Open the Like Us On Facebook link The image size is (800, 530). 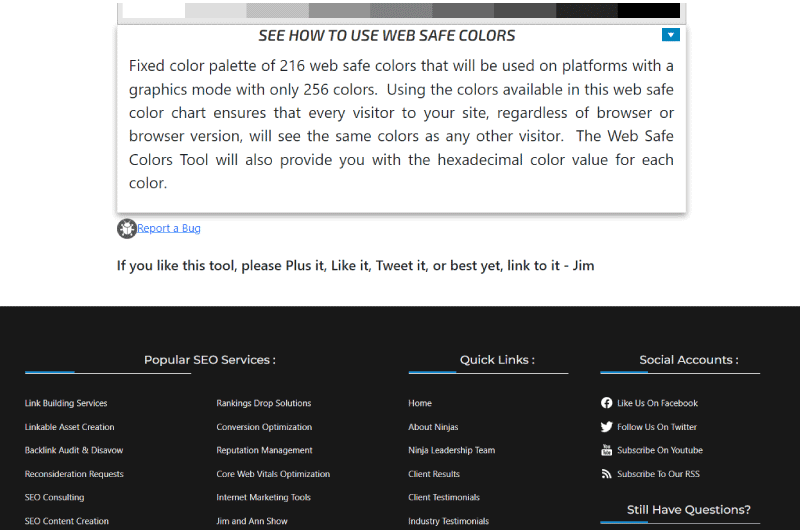click(x=657, y=403)
